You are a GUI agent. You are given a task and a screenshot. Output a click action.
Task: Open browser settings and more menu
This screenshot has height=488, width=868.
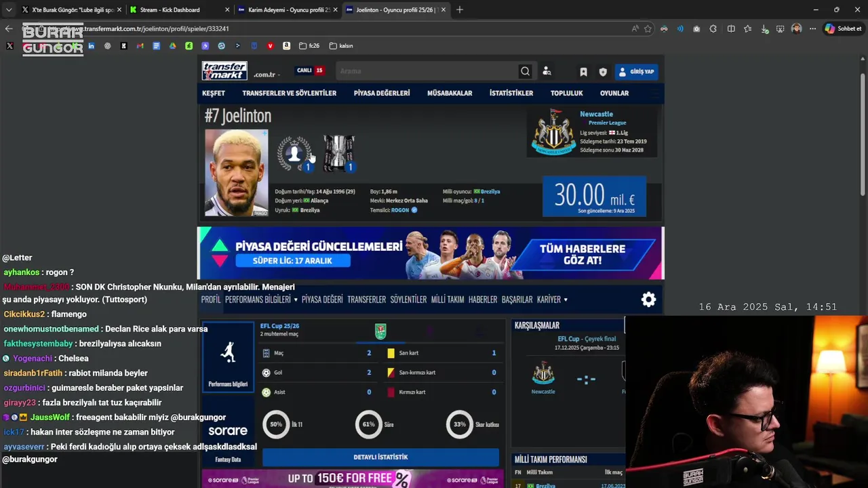812,28
